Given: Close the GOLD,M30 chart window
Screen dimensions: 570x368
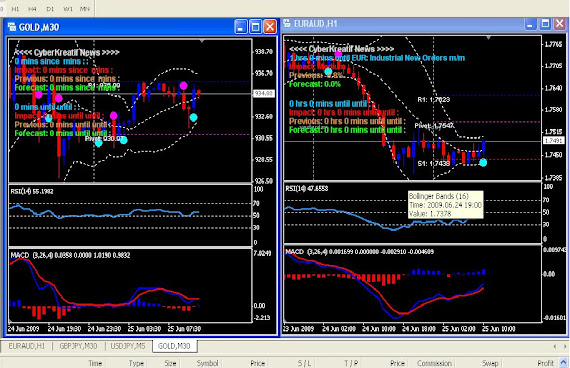Looking at the screenshot, I should coord(270,27).
